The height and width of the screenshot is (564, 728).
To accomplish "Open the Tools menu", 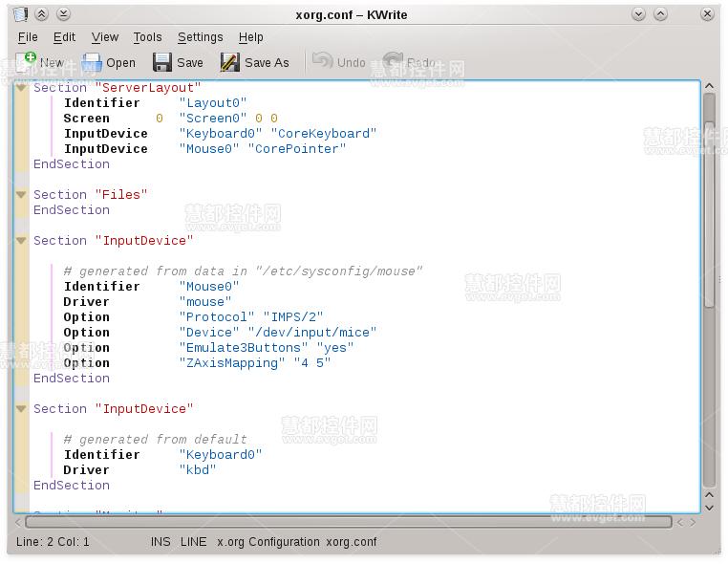I will 148,37.
